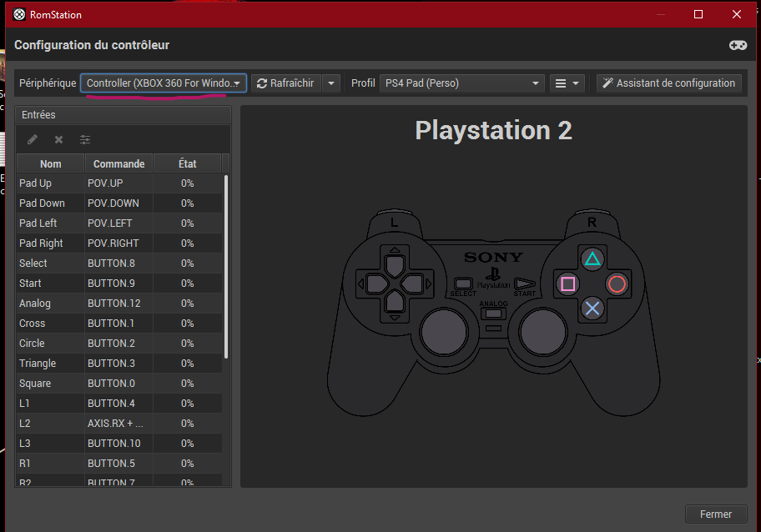Click the D-pad left on controller image

pyautogui.click(x=376, y=284)
